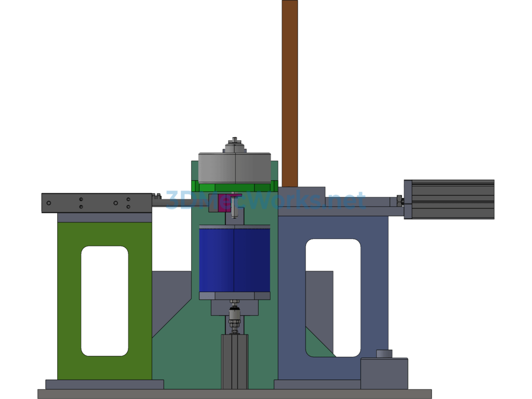Click the tall brown vertical rod
The image size is (532, 399).
[x=289, y=94]
